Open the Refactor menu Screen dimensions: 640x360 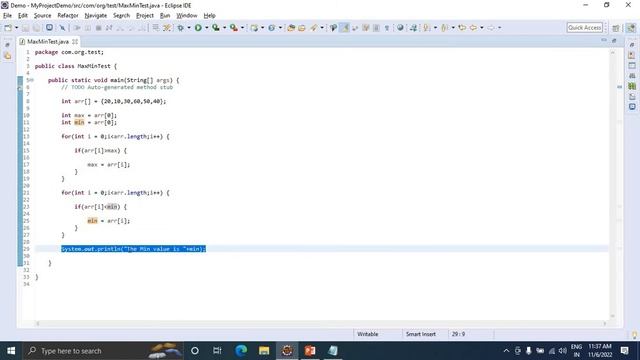coord(68,16)
